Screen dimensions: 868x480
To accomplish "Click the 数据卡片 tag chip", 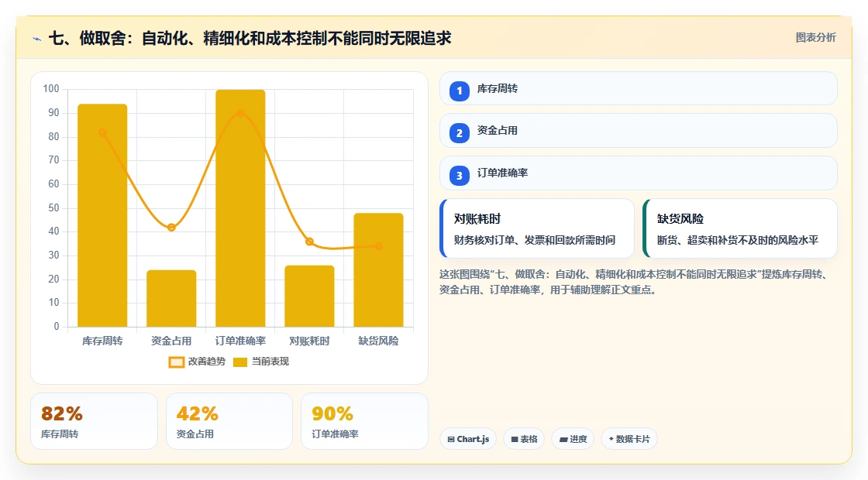I will (x=629, y=439).
